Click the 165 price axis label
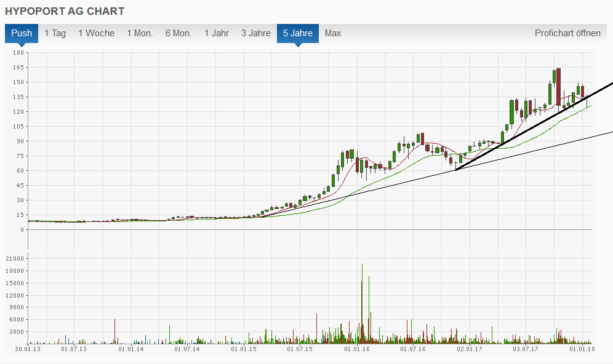This screenshot has height=364, width=613. (18, 67)
